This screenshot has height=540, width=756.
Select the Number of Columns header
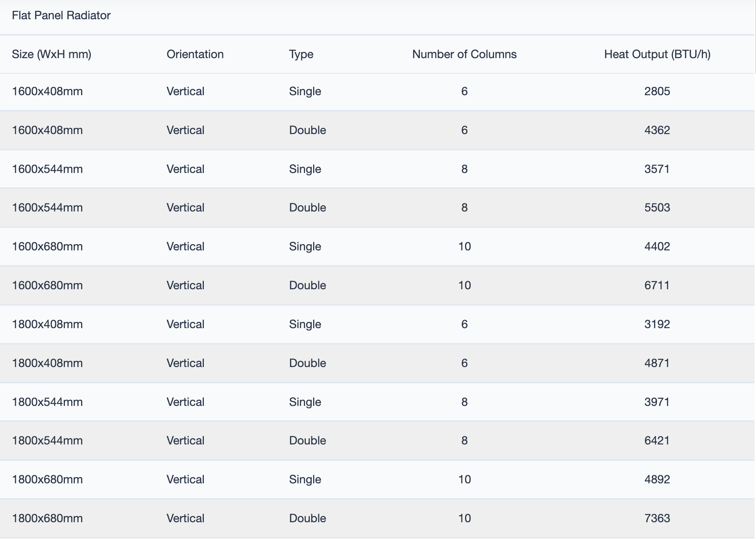tap(464, 54)
